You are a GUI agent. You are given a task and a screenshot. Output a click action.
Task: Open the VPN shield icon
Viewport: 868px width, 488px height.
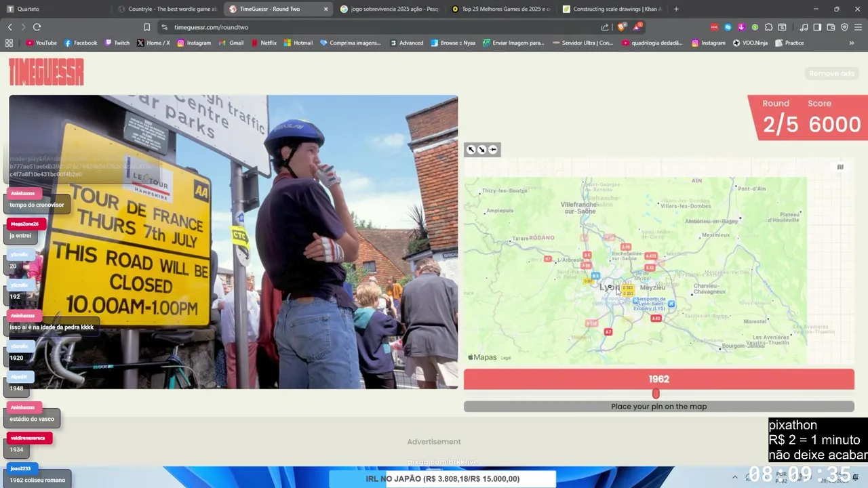click(844, 27)
